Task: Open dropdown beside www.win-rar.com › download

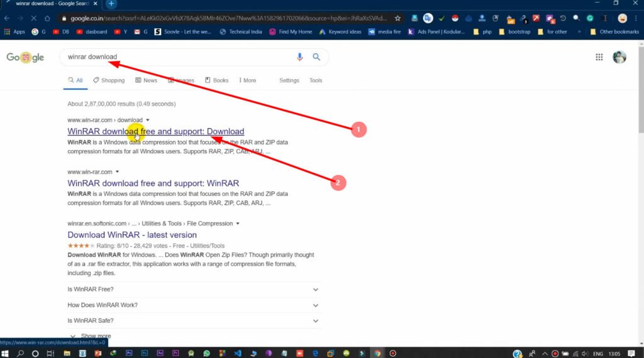Action: 148,120
